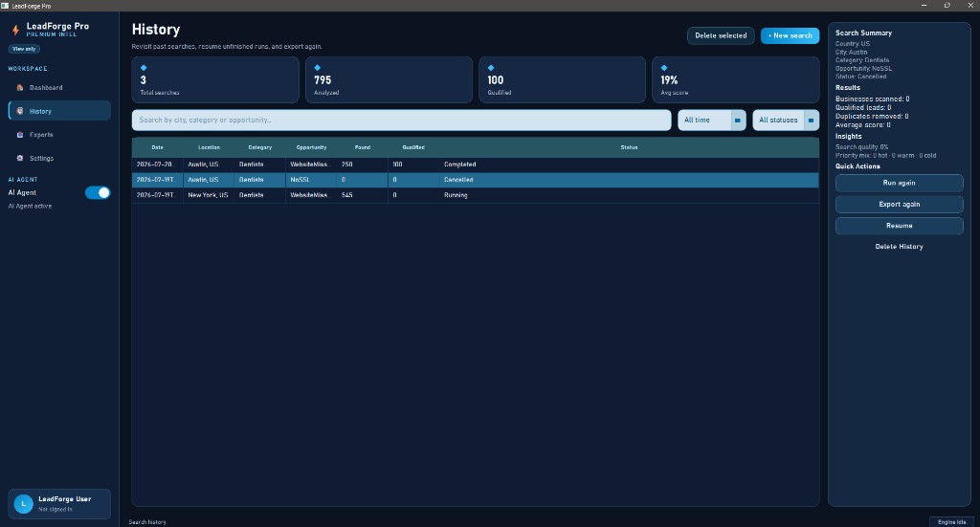Open the Dashboard page
This screenshot has height=527, width=980.
coord(59,87)
